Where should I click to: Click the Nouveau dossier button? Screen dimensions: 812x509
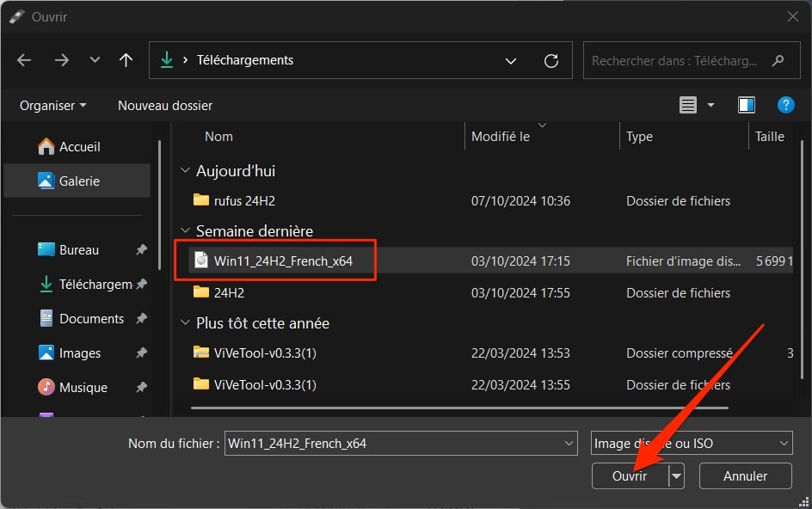click(x=165, y=105)
